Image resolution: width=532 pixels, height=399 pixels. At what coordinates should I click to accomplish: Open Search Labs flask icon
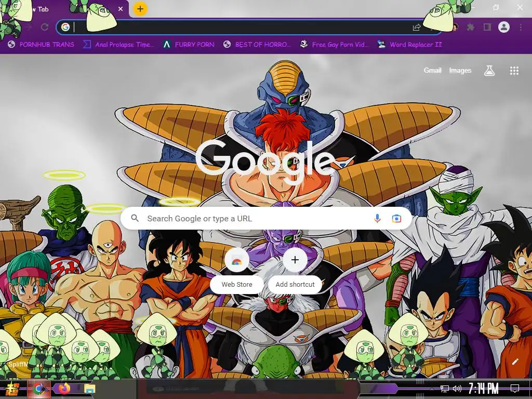click(x=489, y=71)
